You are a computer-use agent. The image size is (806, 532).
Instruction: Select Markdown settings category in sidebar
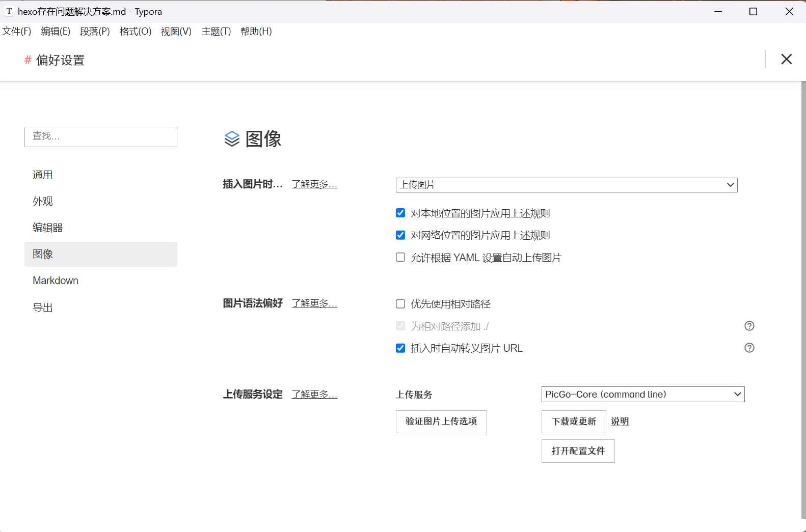(x=56, y=281)
